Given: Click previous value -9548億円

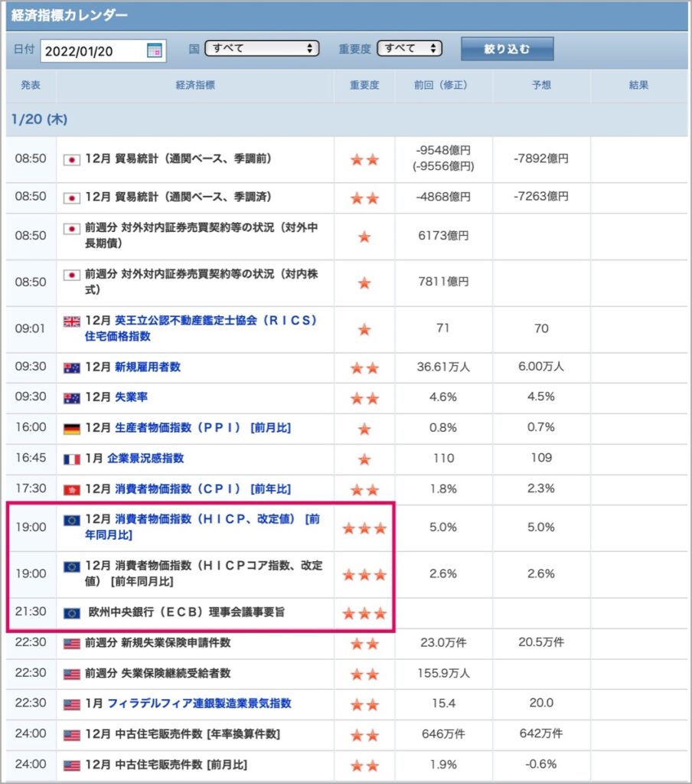Looking at the screenshot, I should tap(443, 150).
